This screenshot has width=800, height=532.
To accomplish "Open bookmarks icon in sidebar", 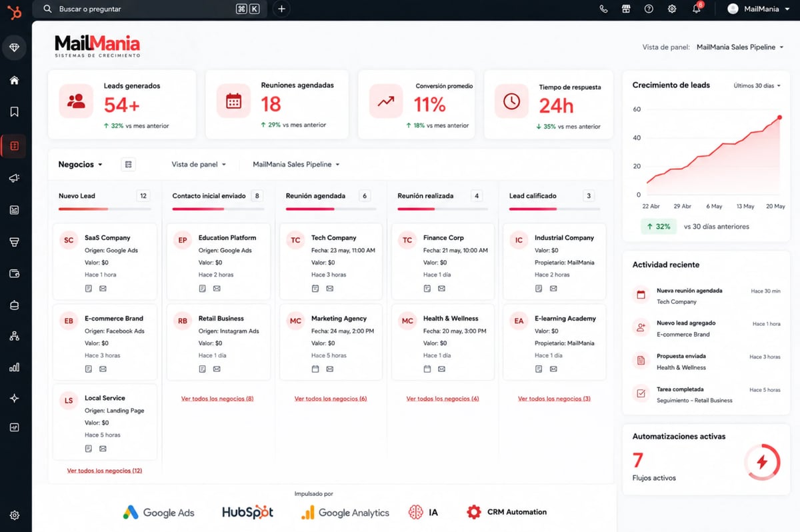I will (x=15, y=112).
